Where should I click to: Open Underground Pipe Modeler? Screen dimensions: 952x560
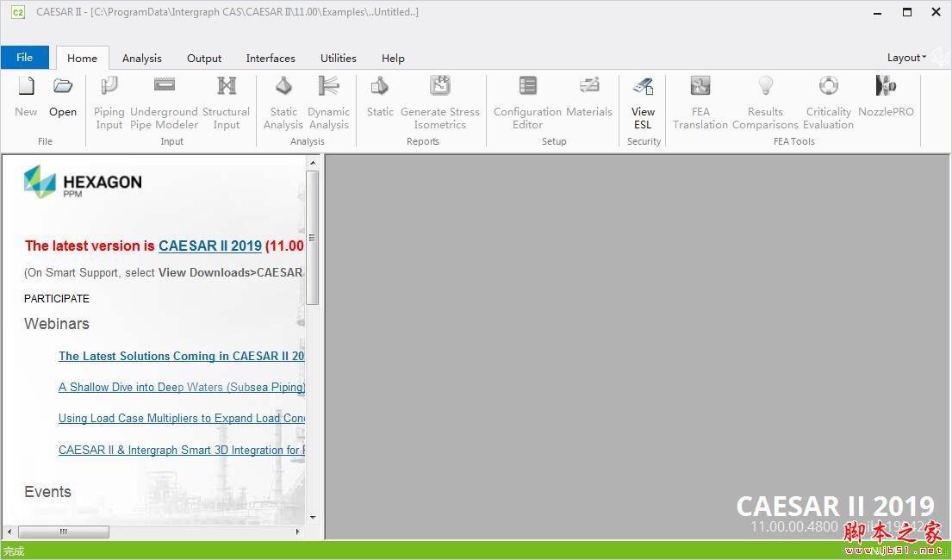164,102
